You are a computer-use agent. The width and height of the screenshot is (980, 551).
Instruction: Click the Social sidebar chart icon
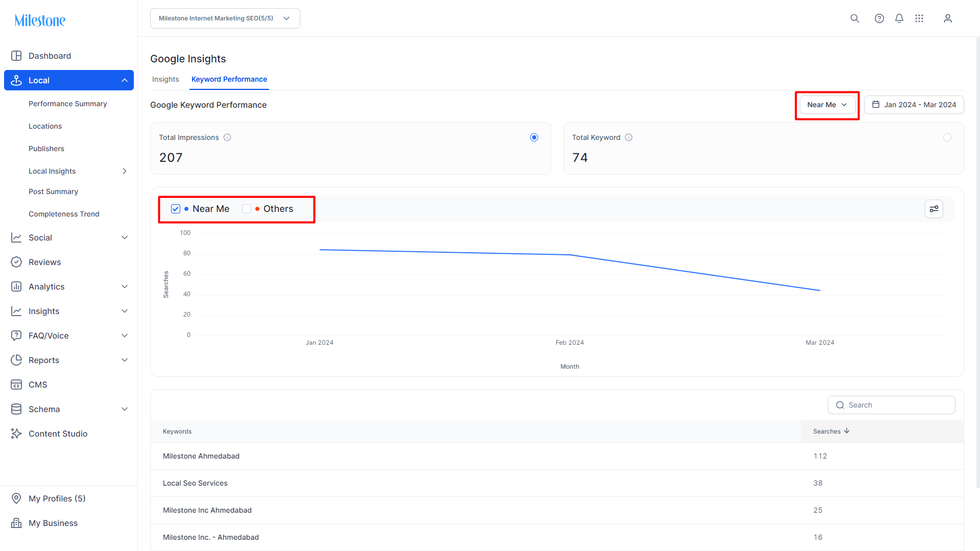point(16,237)
